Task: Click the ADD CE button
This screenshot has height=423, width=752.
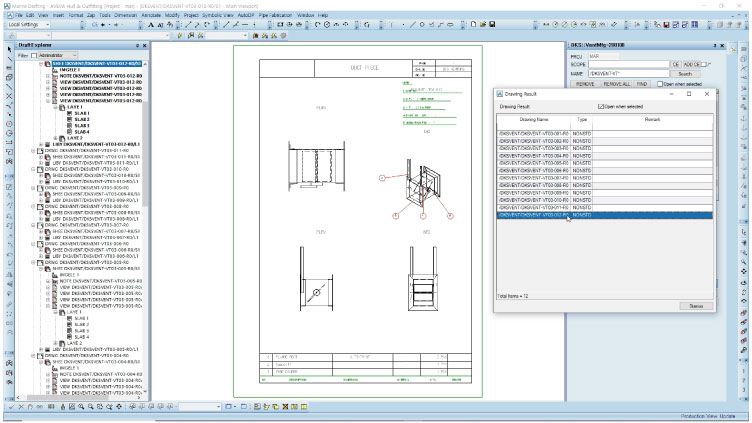Action: coord(691,64)
